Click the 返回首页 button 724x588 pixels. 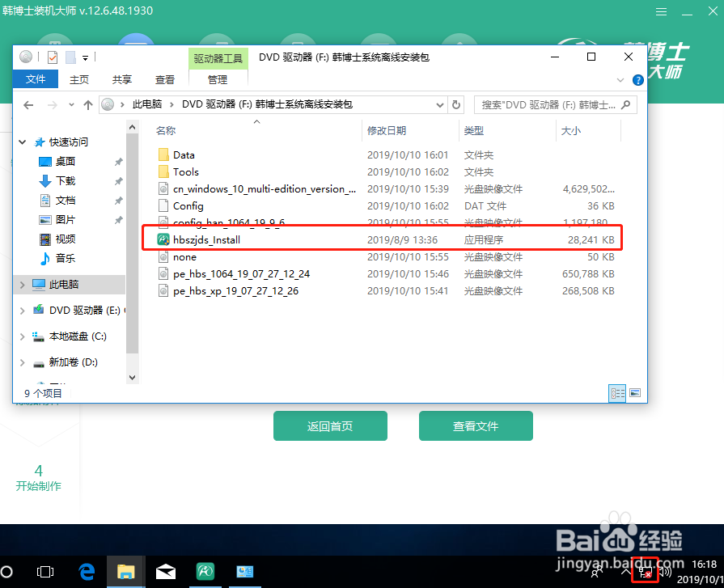click(x=330, y=425)
